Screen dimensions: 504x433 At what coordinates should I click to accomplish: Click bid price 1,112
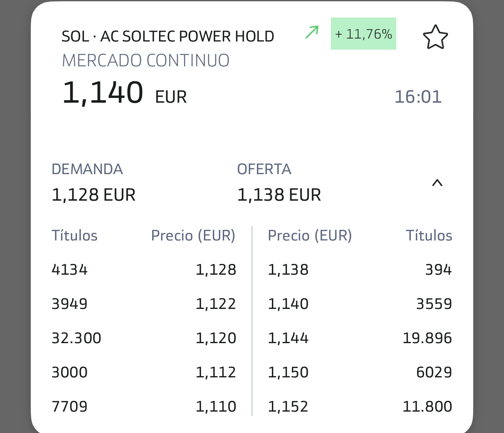(x=216, y=372)
